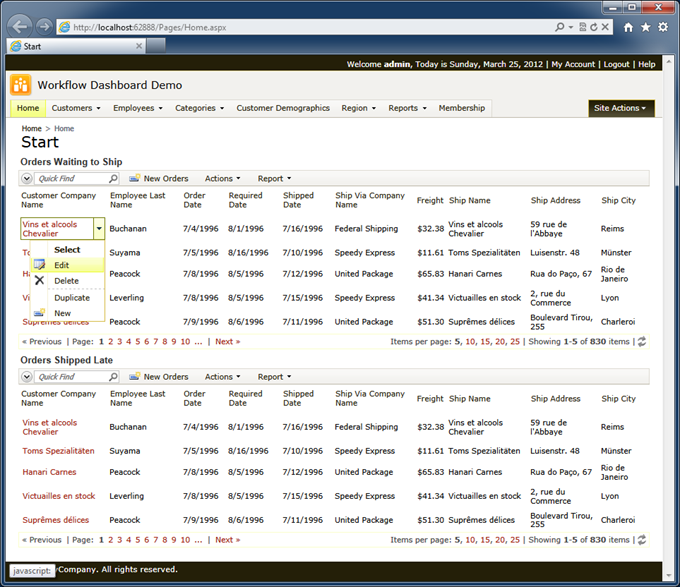Choose Select in the context menu
The width and height of the screenshot is (680, 587).
(67, 249)
